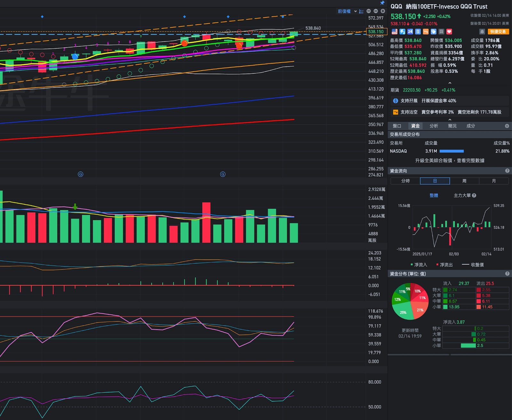This screenshot has width=512, height=420.
Task: Click the 538.840 high price chart label
Action: (x=313, y=28)
